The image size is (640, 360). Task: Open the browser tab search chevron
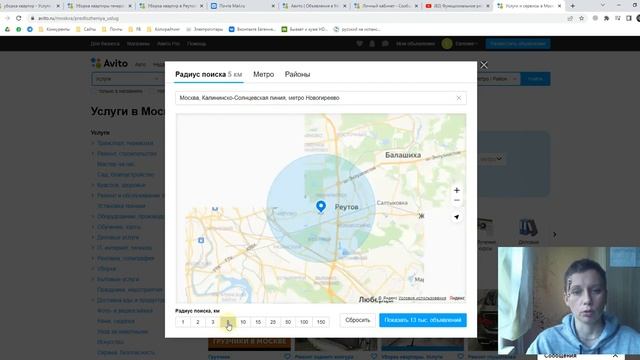(602, 5)
